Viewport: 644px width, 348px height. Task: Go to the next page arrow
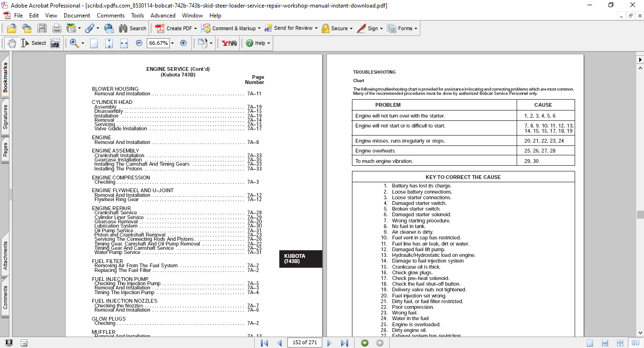pos(329,343)
